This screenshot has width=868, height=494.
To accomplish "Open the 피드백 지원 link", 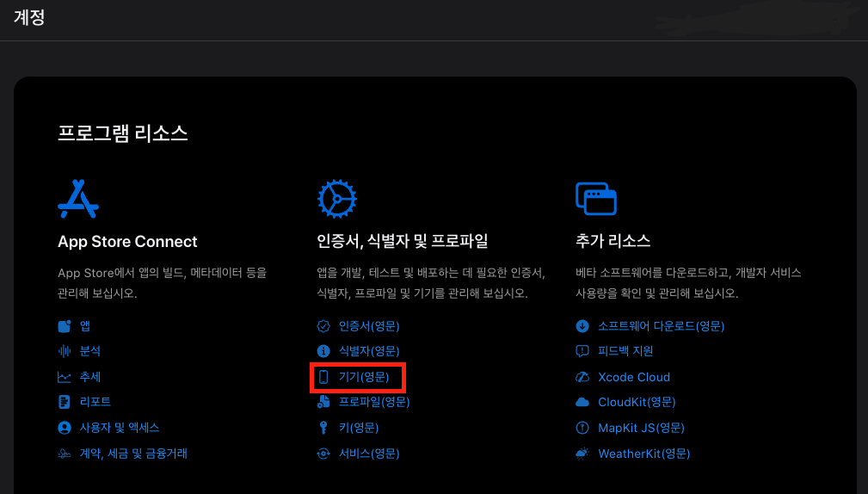I will 625,351.
